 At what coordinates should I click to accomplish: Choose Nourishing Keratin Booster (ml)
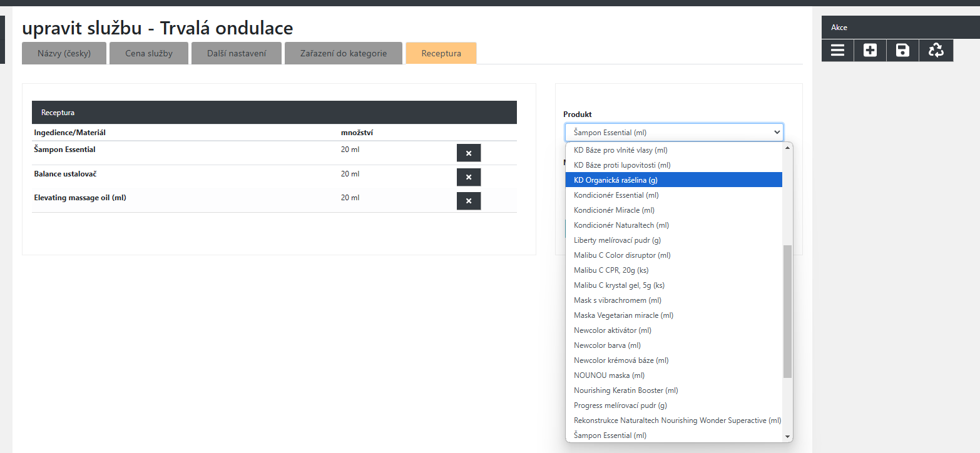pos(674,390)
